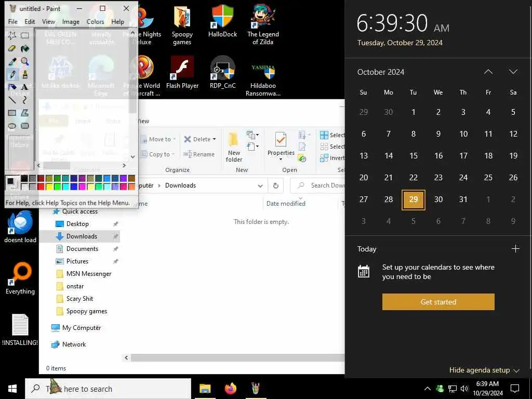Open the Paint app taskbar icon
This screenshot has width=532, height=399.
tap(256, 389)
